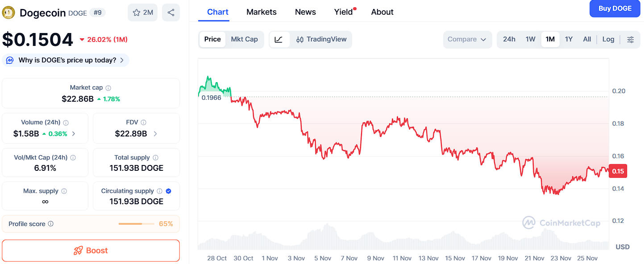The image size is (644, 264).
Task: Open chart settings sliders icon
Action: (630, 39)
